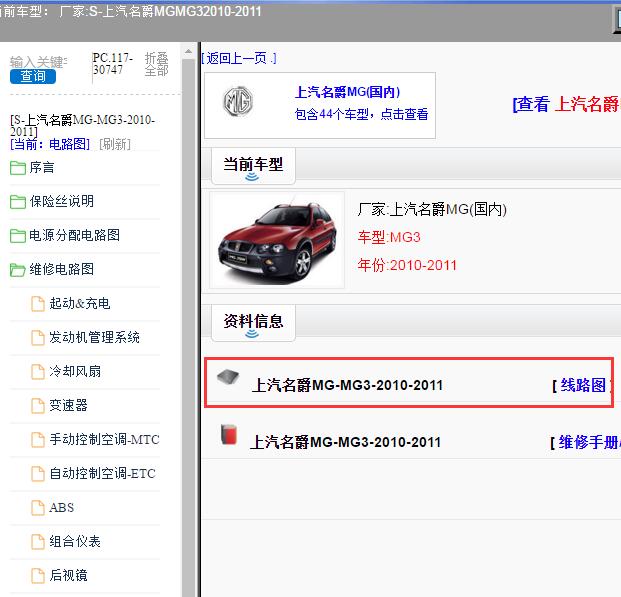This screenshot has height=597, width=621.
Task: Click the 当前：电路图 link
Action: (x=50, y=144)
